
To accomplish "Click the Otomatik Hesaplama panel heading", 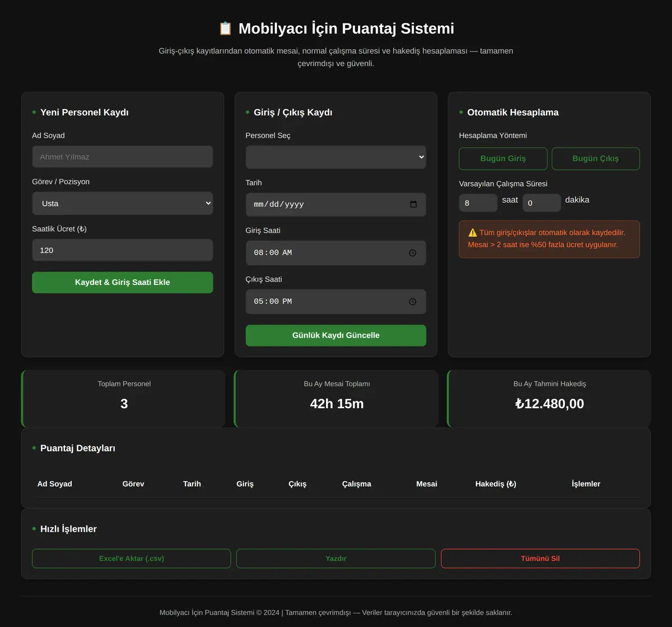I will coord(513,113).
